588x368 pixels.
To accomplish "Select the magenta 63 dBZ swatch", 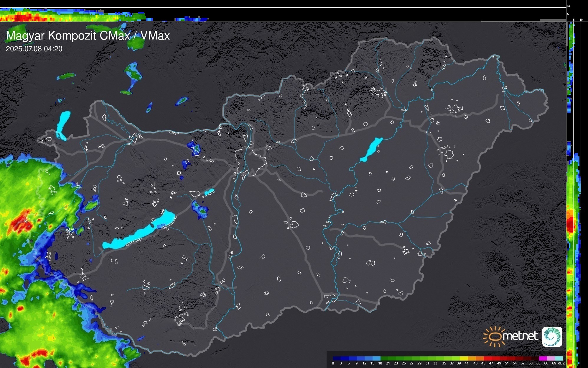I will 543,358.
